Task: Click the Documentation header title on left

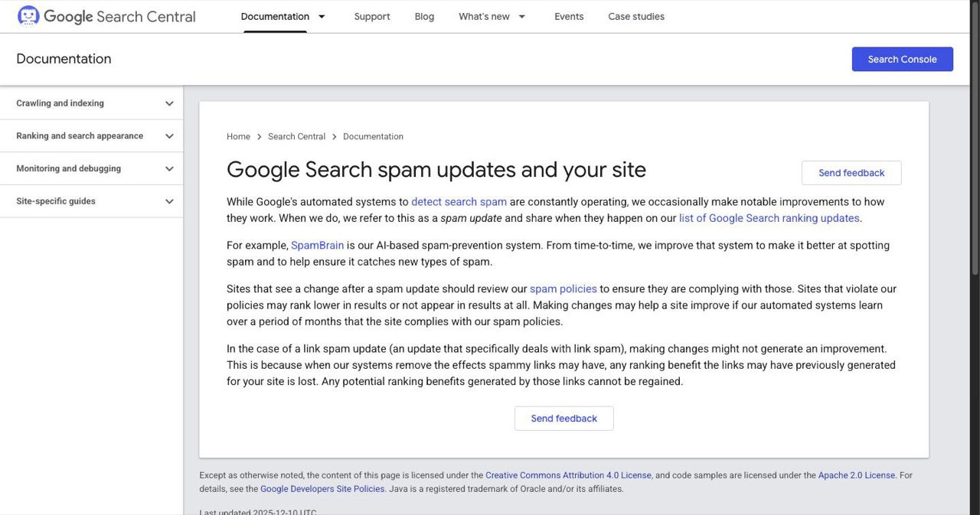Action: 64,59
